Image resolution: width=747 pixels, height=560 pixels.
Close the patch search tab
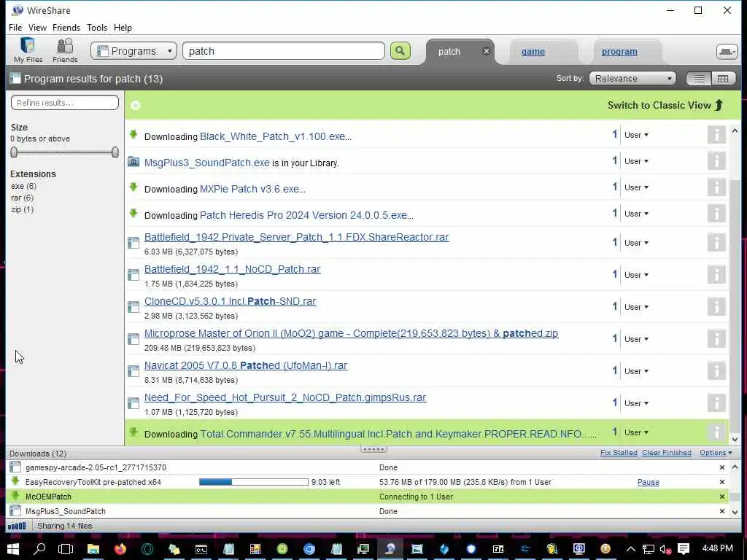pos(486,51)
